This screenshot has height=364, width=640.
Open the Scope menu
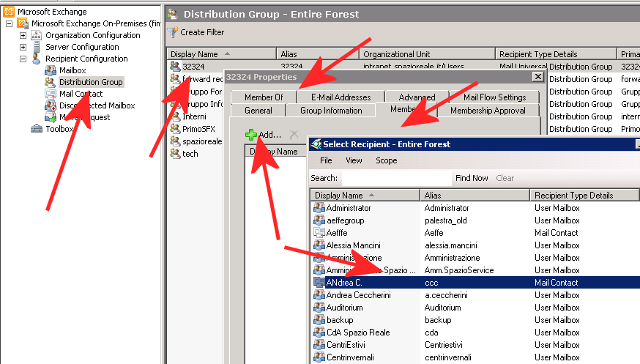point(386,160)
